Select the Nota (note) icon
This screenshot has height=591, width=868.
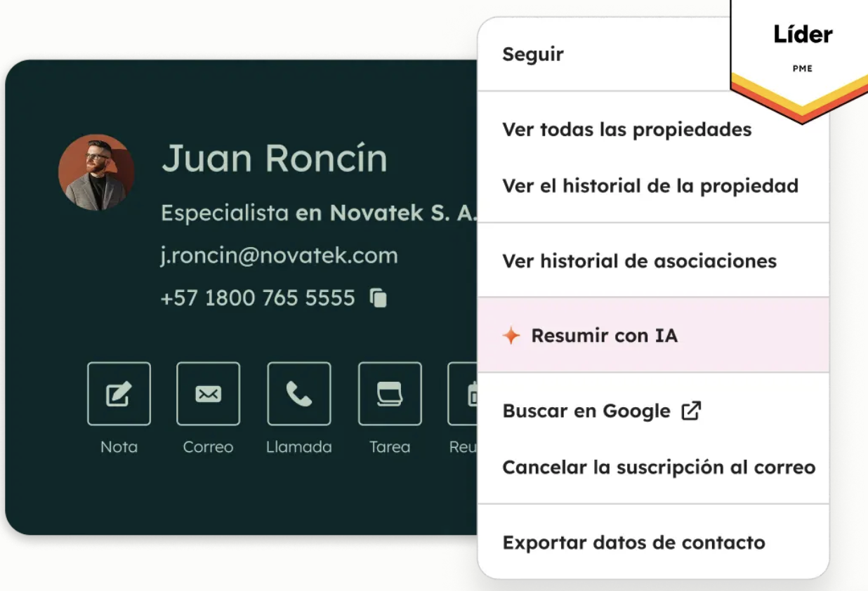click(119, 393)
